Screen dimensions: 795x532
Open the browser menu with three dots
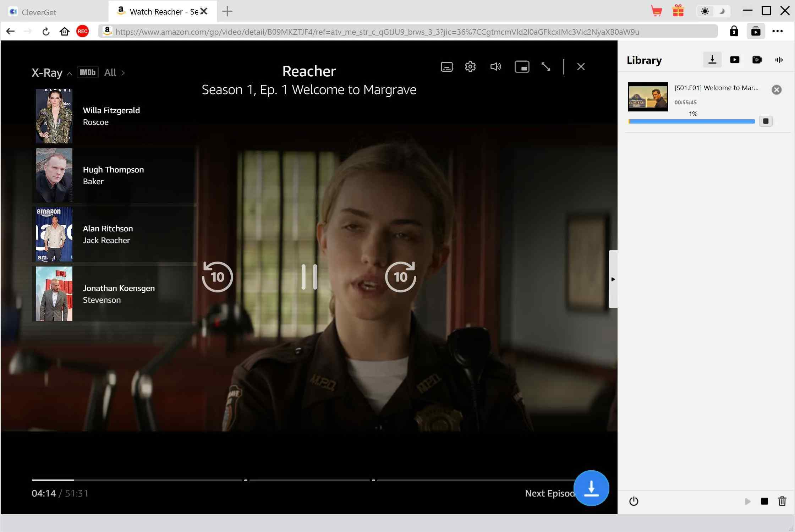778,31
